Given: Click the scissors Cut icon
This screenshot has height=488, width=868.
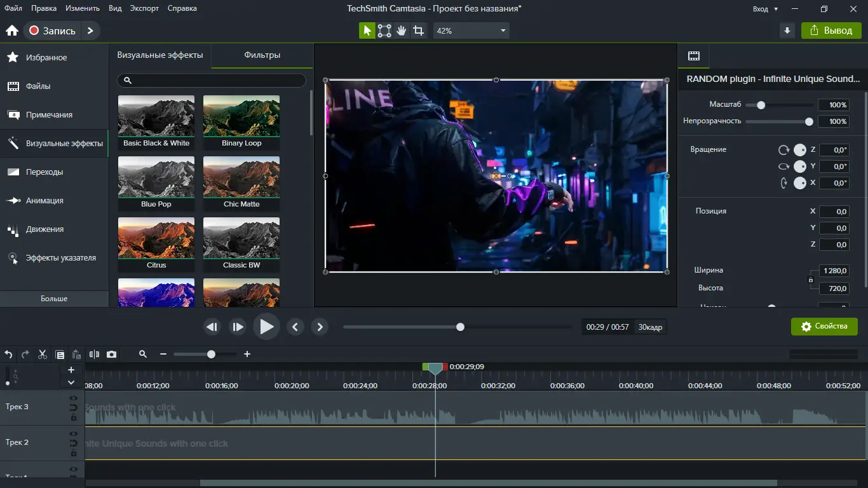Looking at the screenshot, I should [x=43, y=355].
